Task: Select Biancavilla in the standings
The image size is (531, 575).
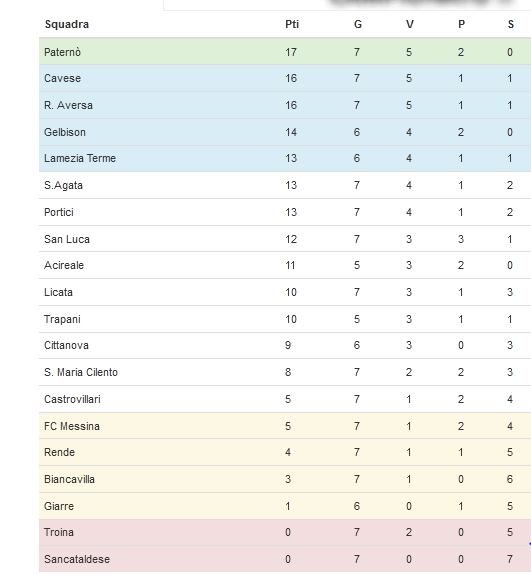Action: point(69,479)
